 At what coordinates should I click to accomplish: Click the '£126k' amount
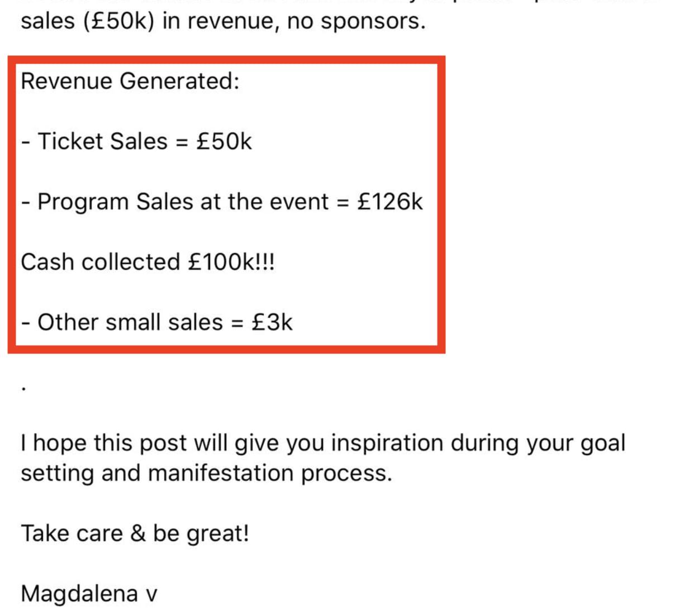point(390,202)
